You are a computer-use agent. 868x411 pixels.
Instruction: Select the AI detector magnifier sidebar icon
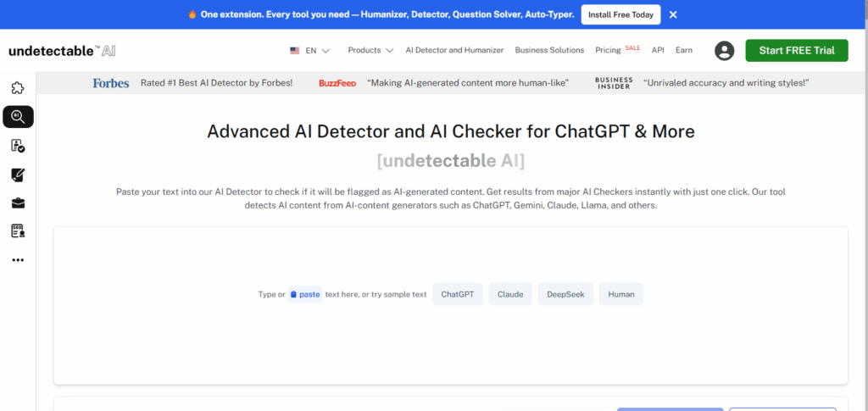coord(18,117)
